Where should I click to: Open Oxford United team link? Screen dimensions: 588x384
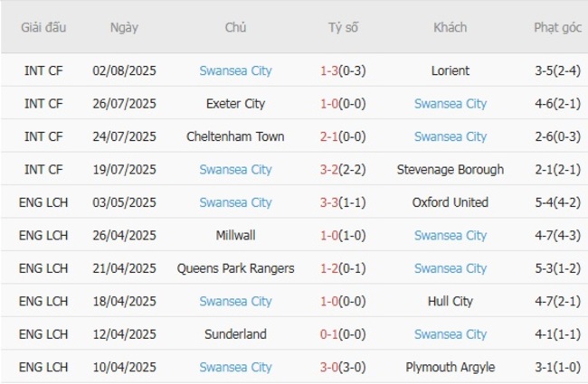450,202
